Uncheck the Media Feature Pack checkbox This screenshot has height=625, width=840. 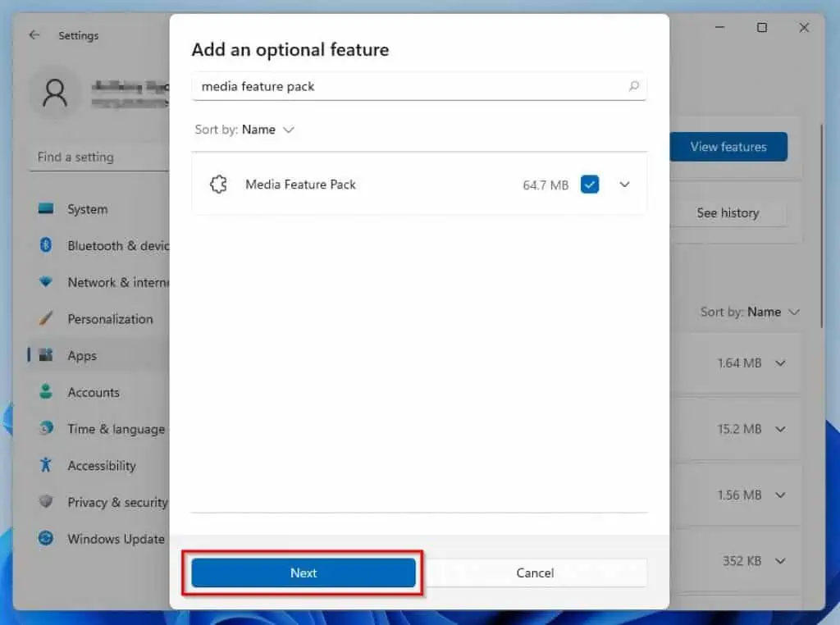click(x=590, y=185)
